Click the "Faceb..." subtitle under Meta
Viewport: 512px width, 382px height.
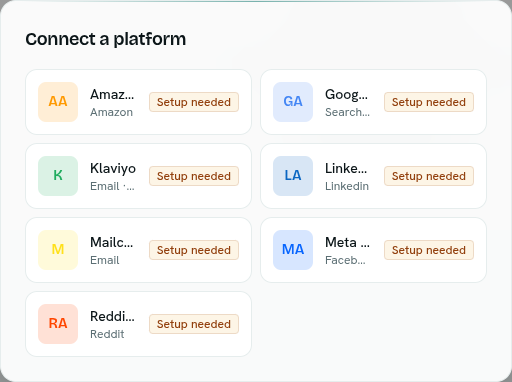(345, 260)
